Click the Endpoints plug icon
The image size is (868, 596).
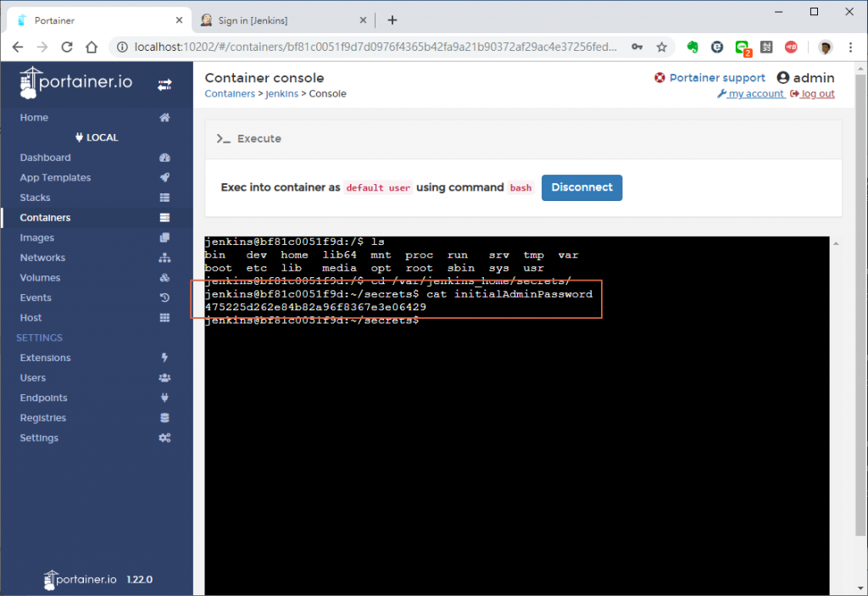[164, 398]
